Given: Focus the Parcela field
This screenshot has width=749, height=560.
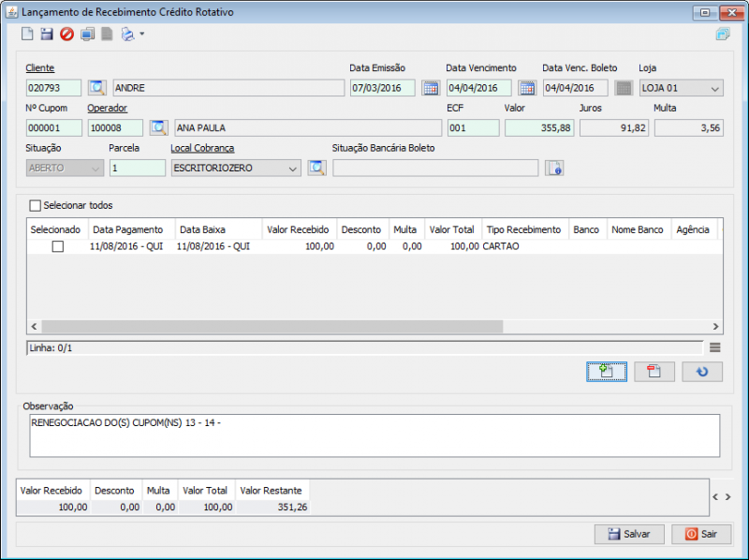Looking at the screenshot, I should point(137,169).
